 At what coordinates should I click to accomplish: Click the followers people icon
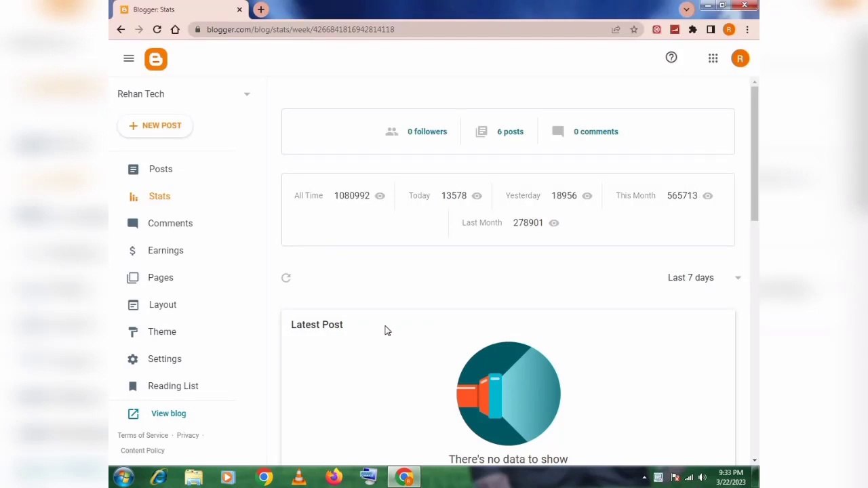(392, 131)
